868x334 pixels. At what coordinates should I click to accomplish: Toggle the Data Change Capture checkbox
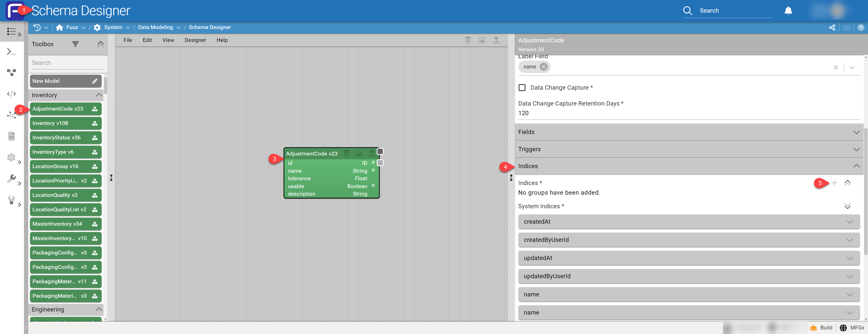point(522,88)
